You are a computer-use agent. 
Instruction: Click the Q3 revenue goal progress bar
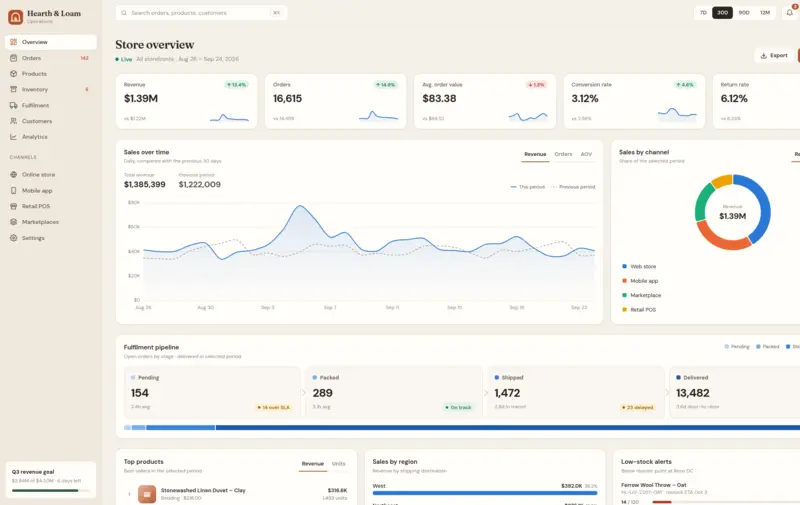(x=50, y=491)
